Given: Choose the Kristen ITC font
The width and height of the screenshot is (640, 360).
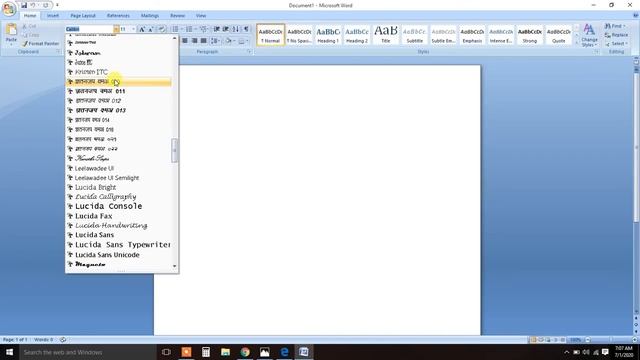Looking at the screenshot, I should [119, 72].
